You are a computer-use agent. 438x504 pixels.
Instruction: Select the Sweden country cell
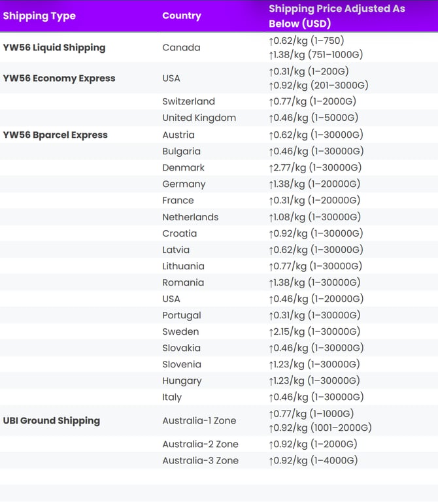pyautogui.click(x=180, y=331)
